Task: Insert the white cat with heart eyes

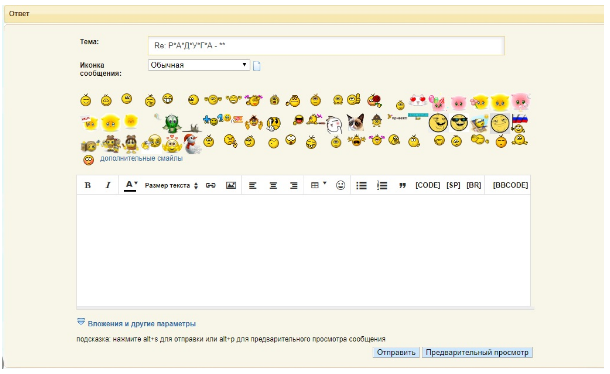Action: 418,100
